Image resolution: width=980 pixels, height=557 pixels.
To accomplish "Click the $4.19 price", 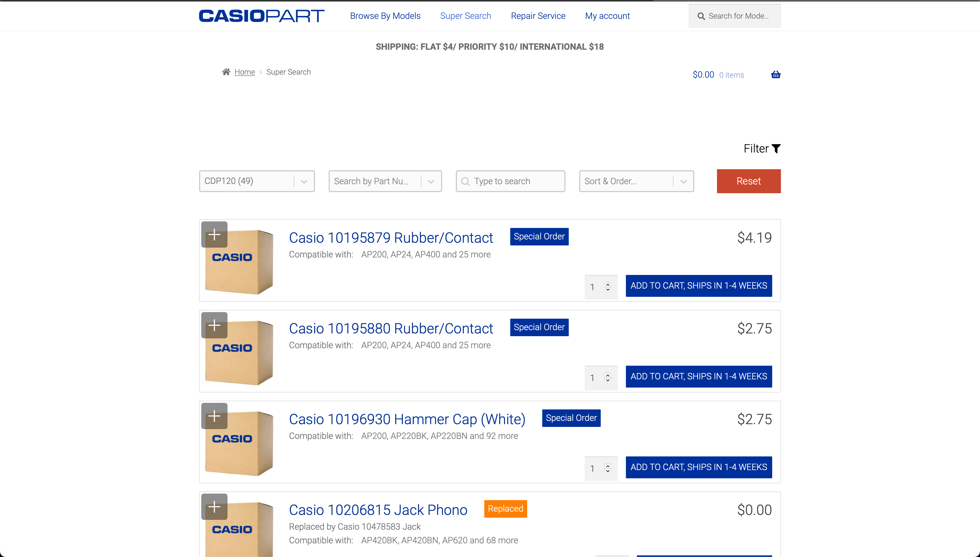I will (755, 238).
